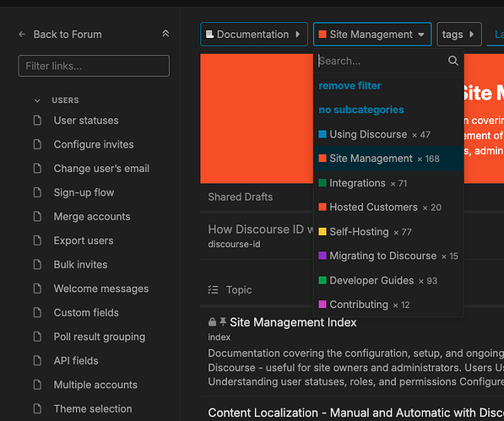The height and width of the screenshot is (421, 504).
Task: Select Site Management option in list
Action: point(388,159)
